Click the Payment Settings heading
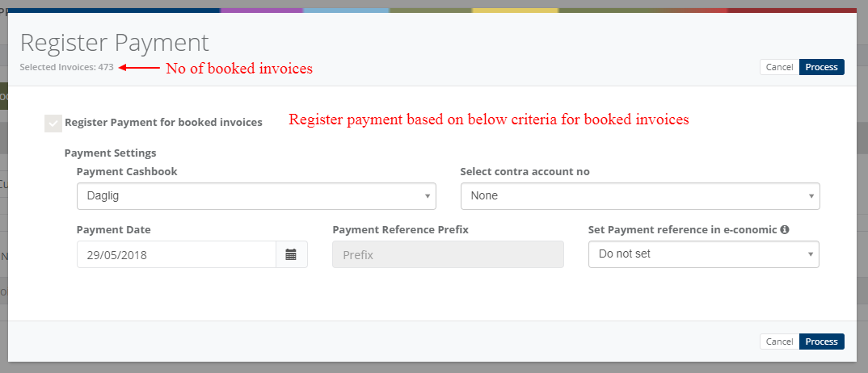 click(110, 153)
